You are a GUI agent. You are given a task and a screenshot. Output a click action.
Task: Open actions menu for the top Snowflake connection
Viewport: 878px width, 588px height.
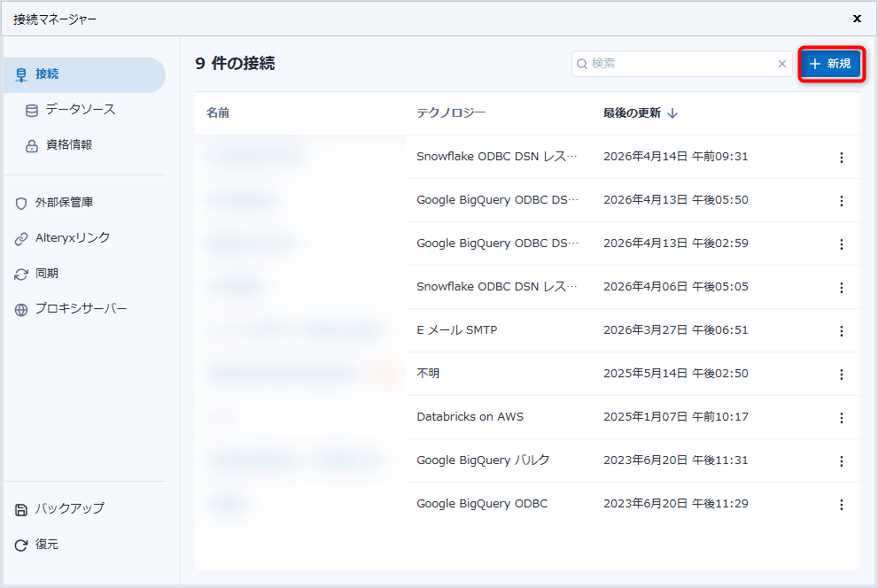coord(841,157)
